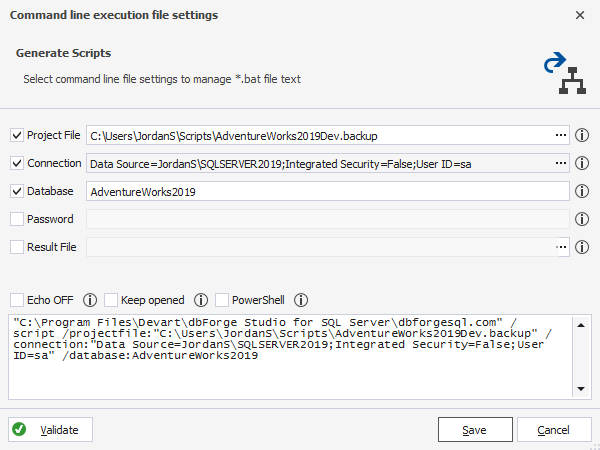Image resolution: width=600 pixels, height=450 pixels.
Task: Uncheck the Database checkbox
Action: [17, 191]
